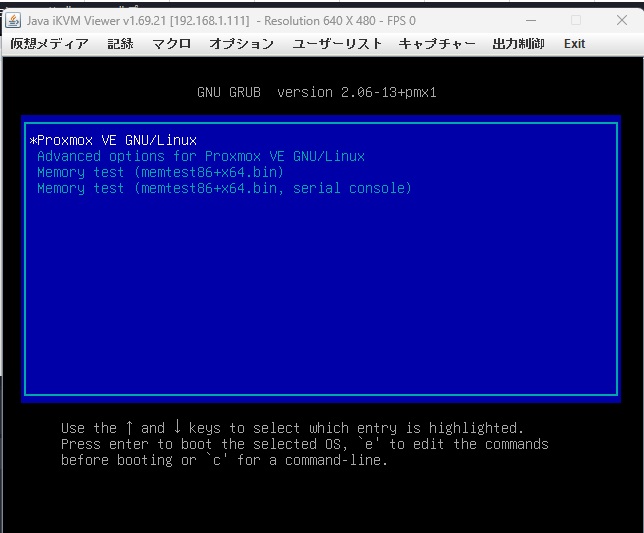The image size is (644, 533).
Task: Open the 仮想メディア menu
Action: pyautogui.click(x=49, y=44)
